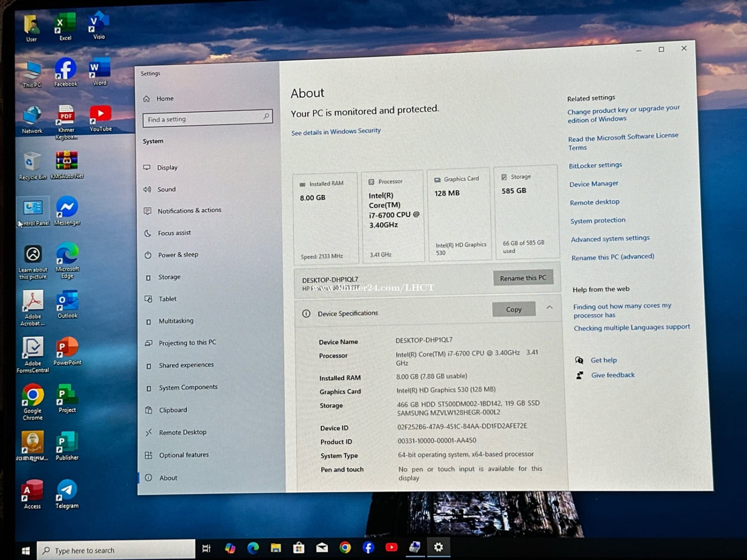Screen dimensions: 747x560
Task: Copy the device specifications
Action: click(x=513, y=309)
